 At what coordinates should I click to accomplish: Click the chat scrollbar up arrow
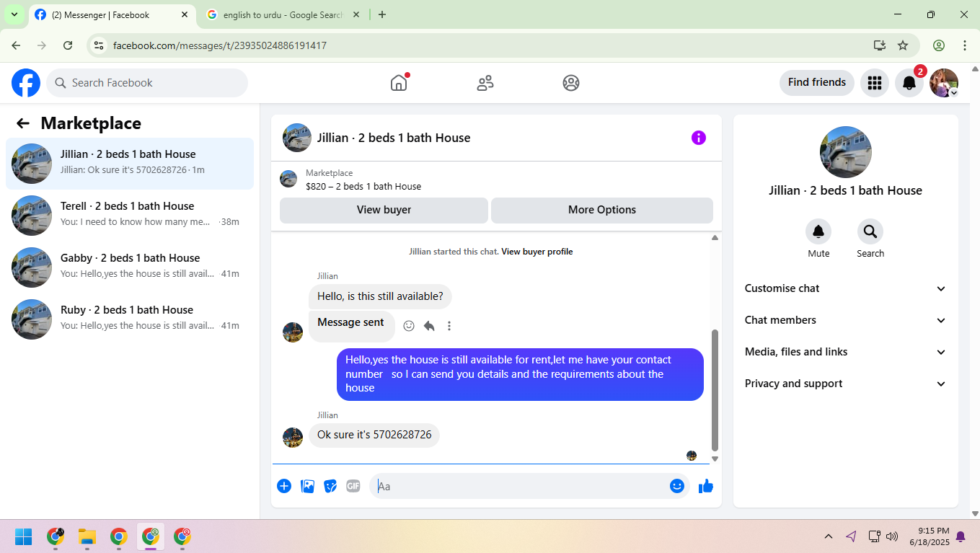click(715, 237)
